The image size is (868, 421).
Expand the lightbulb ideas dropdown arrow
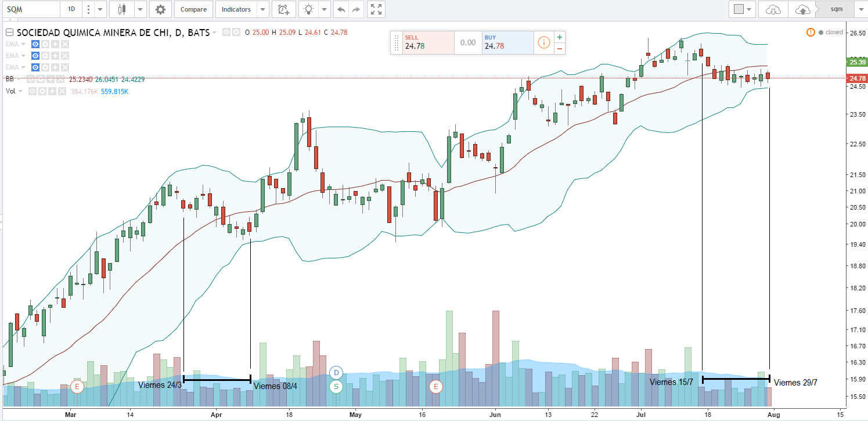[324, 9]
